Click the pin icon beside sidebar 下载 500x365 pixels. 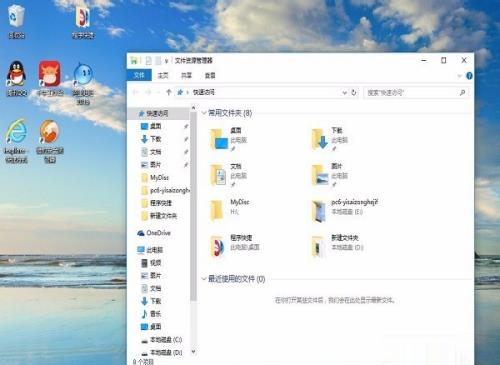[186, 139]
